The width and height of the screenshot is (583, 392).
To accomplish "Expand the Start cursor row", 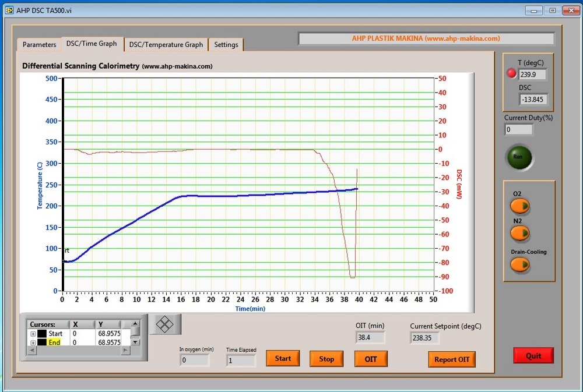I will click(x=33, y=334).
